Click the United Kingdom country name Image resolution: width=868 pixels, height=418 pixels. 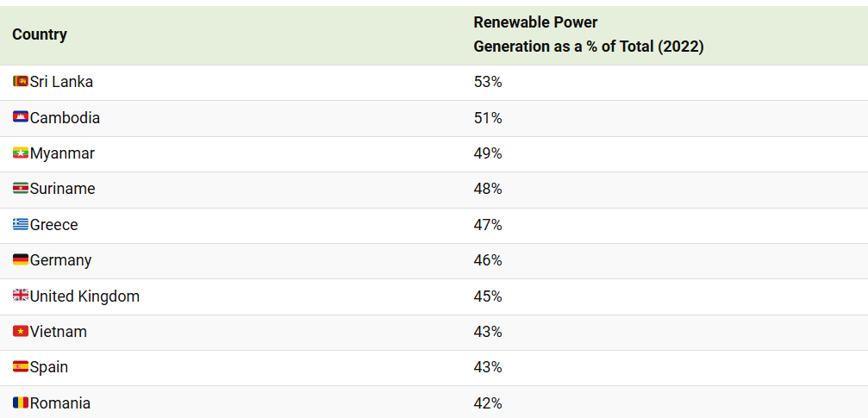pyautogui.click(x=84, y=296)
